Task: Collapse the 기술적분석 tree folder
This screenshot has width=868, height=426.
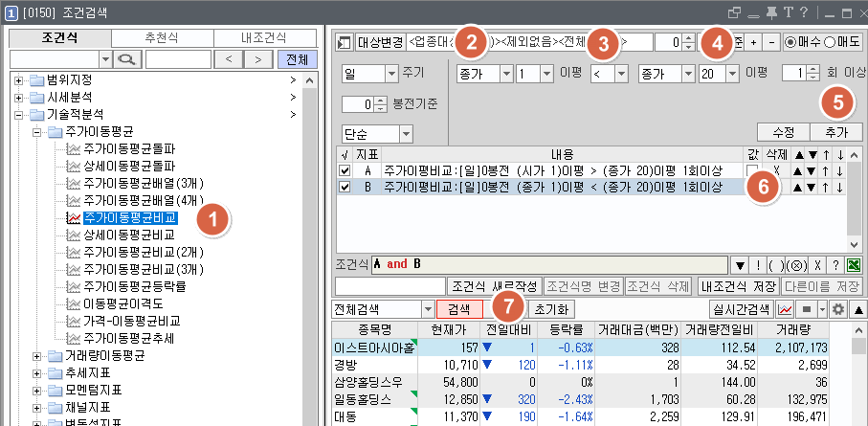Action: point(20,115)
